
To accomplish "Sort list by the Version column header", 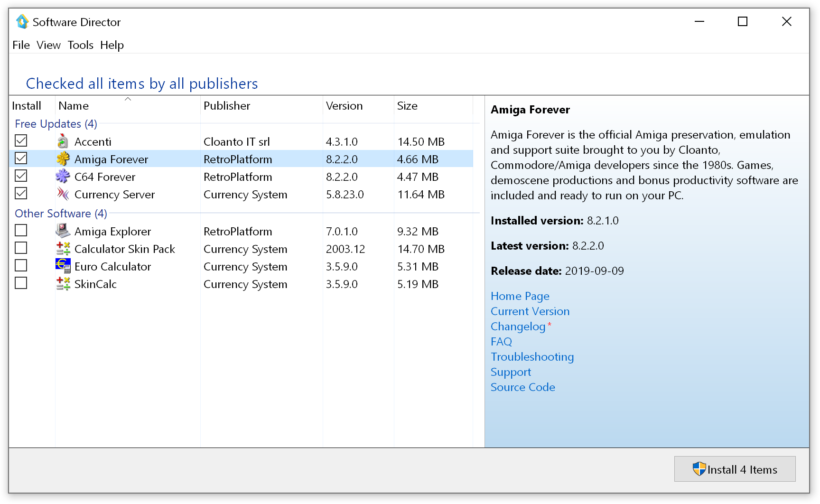I will pyautogui.click(x=358, y=105).
